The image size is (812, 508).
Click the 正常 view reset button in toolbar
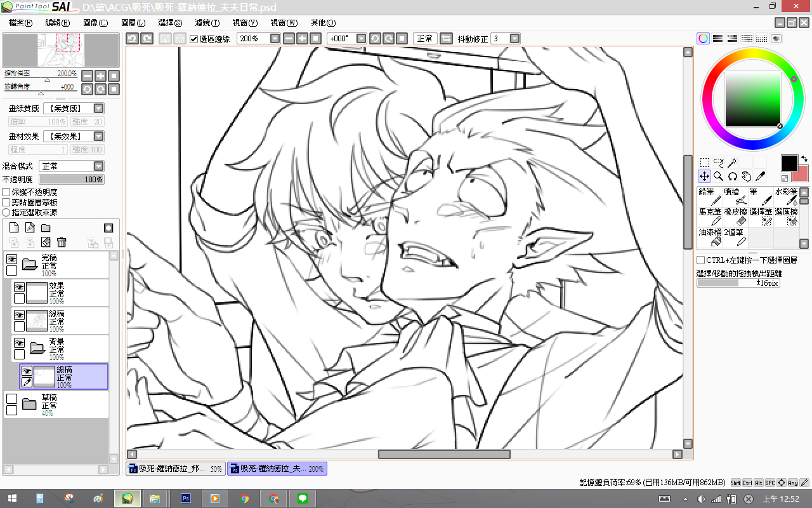click(424, 39)
